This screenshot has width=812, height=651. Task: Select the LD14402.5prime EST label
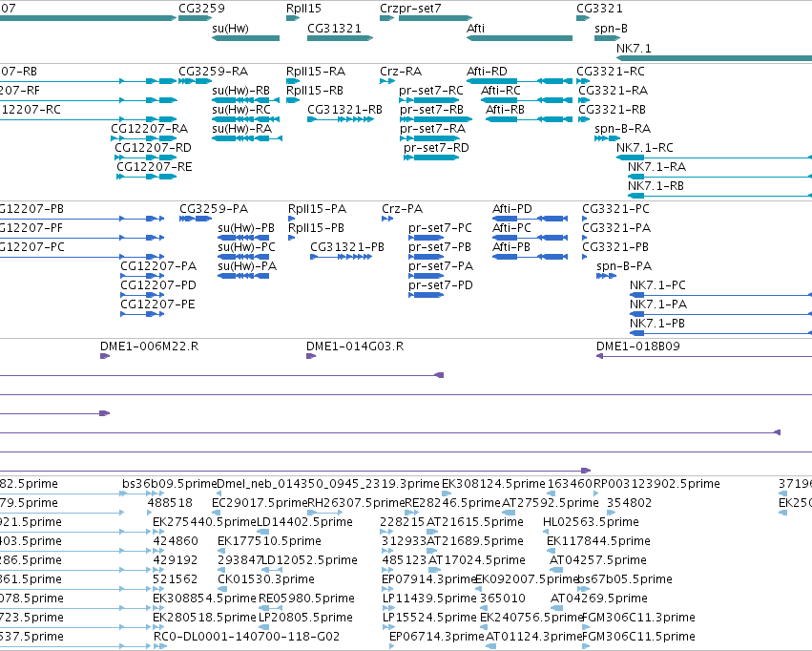pos(304,522)
